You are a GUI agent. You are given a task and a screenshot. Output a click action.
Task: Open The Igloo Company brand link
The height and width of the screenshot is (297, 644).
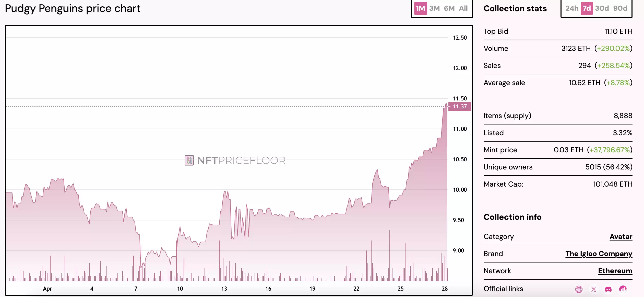[599, 254]
